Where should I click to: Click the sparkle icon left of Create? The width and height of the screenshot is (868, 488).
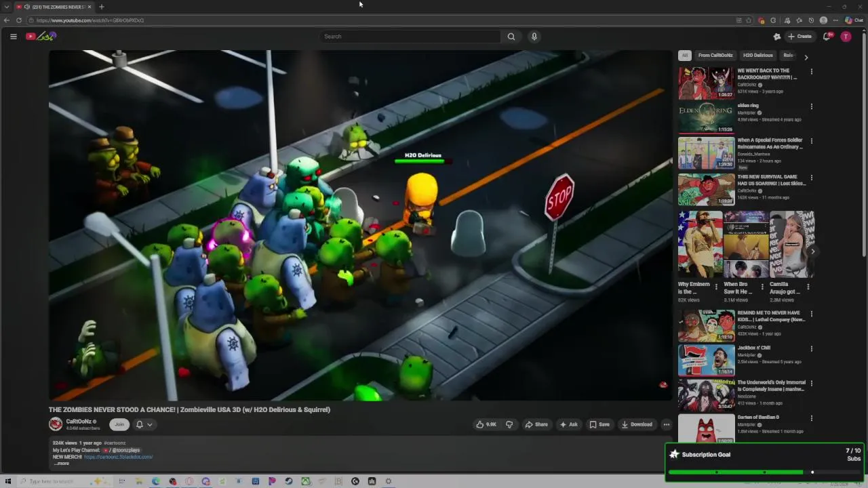(777, 37)
